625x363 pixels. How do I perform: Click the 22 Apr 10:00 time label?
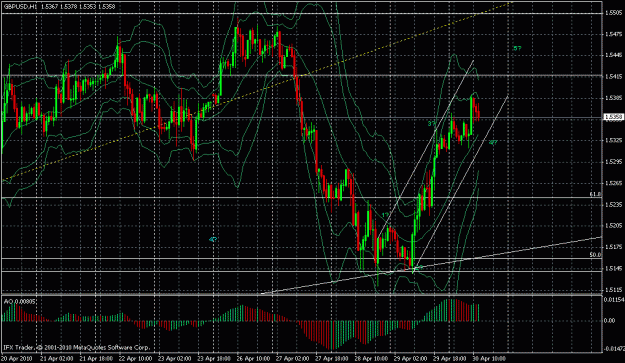[x=135, y=358]
